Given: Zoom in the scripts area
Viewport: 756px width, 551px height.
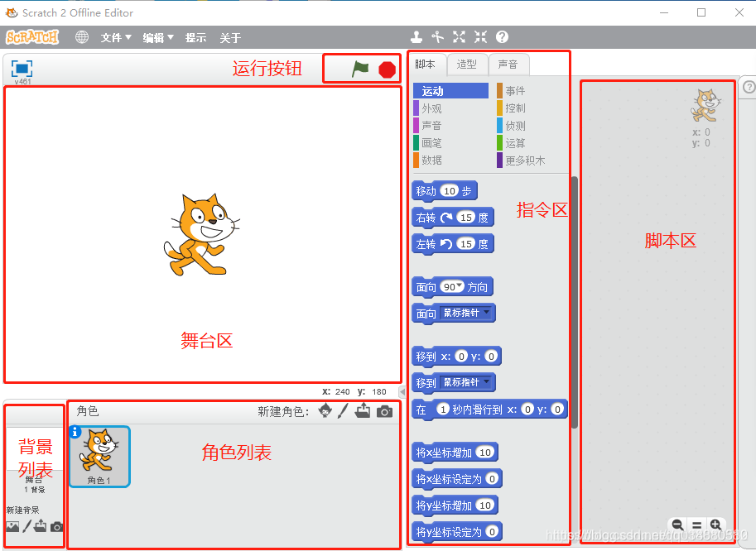Looking at the screenshot, I should point(716,525).
